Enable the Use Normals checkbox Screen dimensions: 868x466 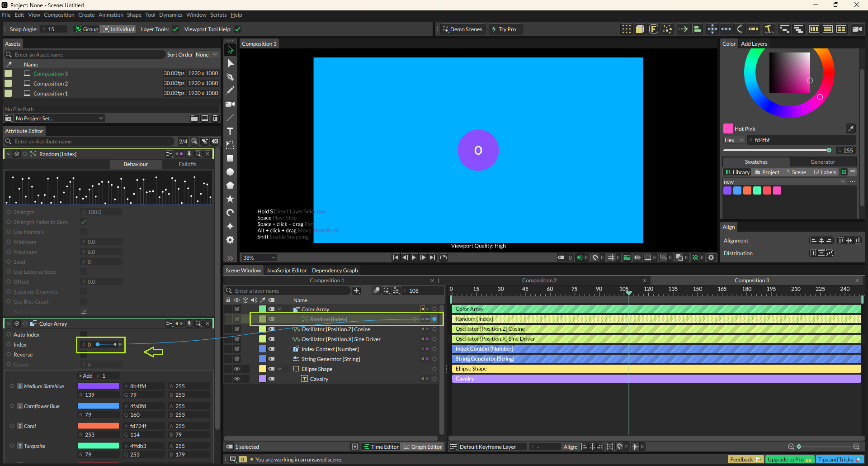coord(84,232)
